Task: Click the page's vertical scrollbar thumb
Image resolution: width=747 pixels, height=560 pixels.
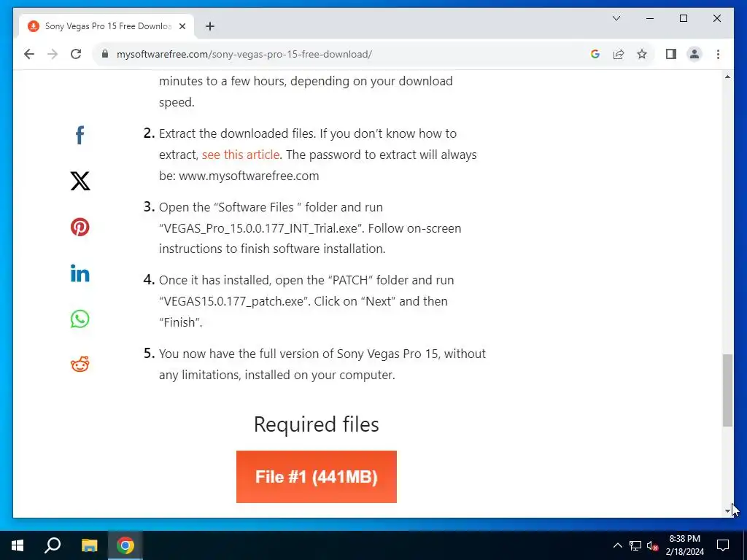Action: coord(727,391)
